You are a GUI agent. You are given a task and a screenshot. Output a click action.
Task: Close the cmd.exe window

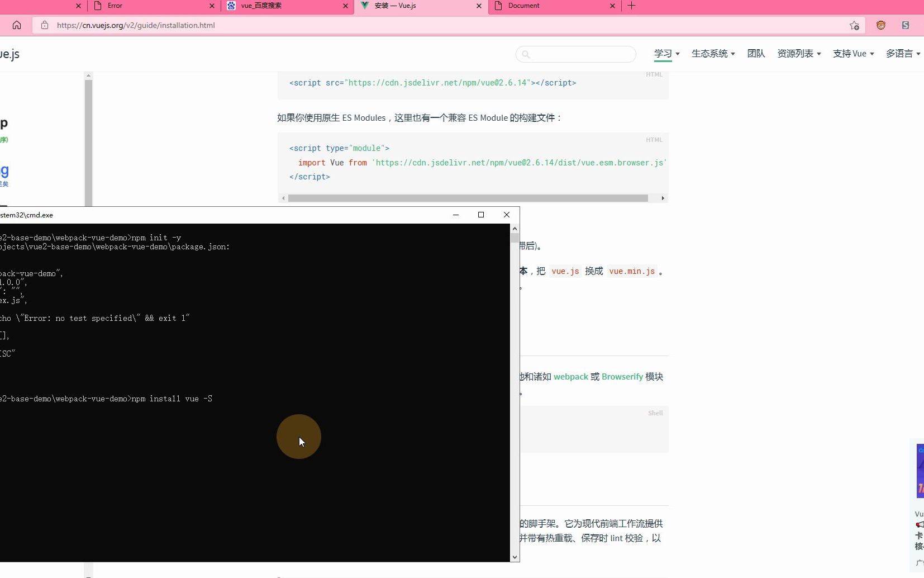pos(507,215)
